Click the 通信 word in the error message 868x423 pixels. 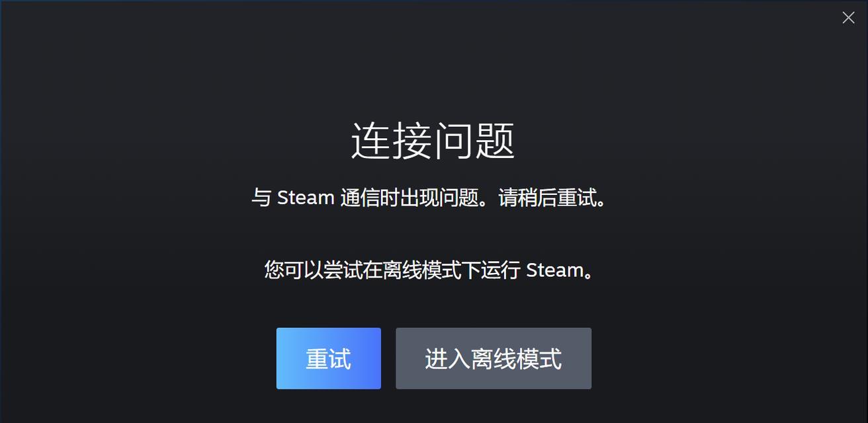coord(360,198)
